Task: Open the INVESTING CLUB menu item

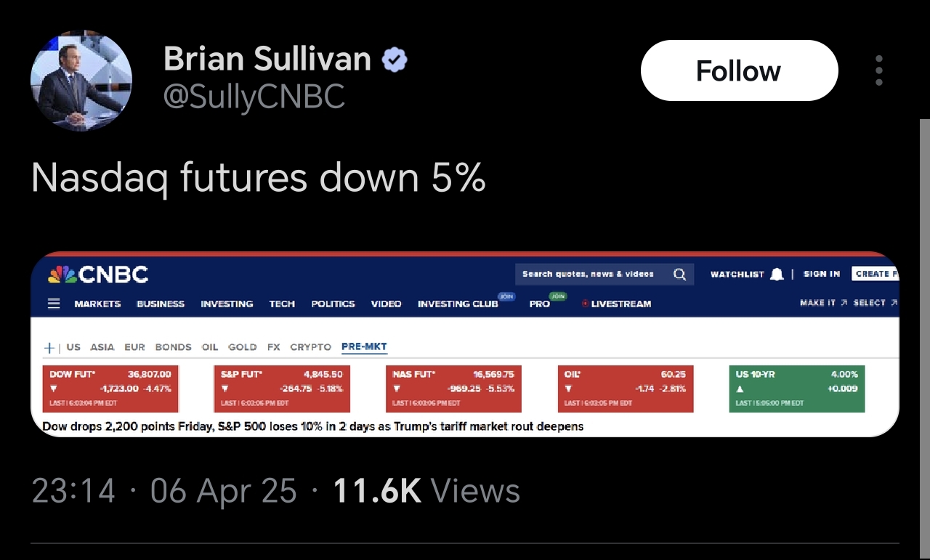Action: click(x=458, y=304)
